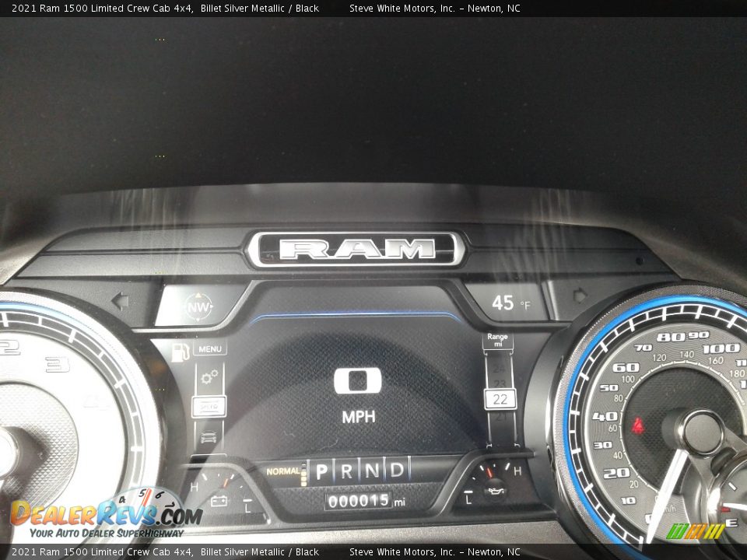Toggle the NORMAL drive mode indicator
This screenshot has height=560, width=747.
[282, 470]
